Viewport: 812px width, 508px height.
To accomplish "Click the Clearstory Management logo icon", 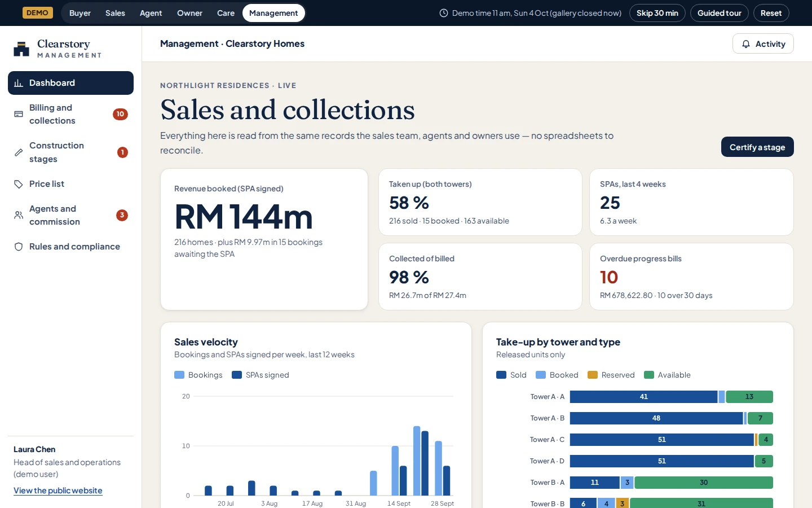I will 21,49.
